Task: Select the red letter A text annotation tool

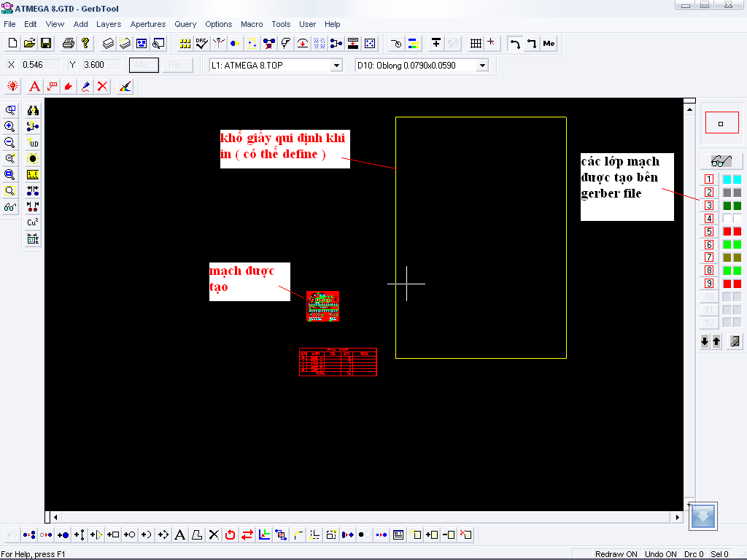Action: click(34, 86)
